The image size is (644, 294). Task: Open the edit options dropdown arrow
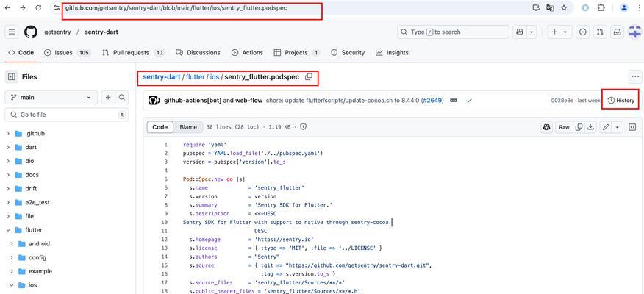point(618,127)
